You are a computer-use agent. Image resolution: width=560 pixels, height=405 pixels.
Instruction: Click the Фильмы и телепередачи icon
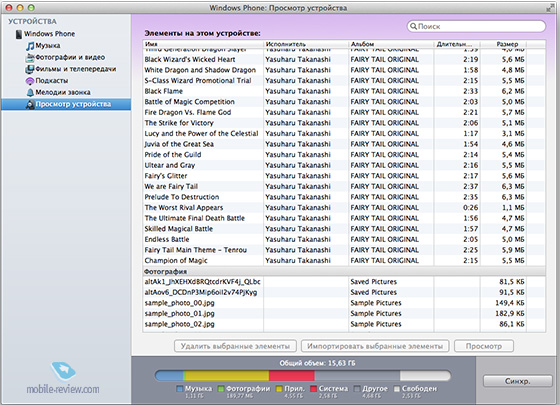tap(30, 69)
